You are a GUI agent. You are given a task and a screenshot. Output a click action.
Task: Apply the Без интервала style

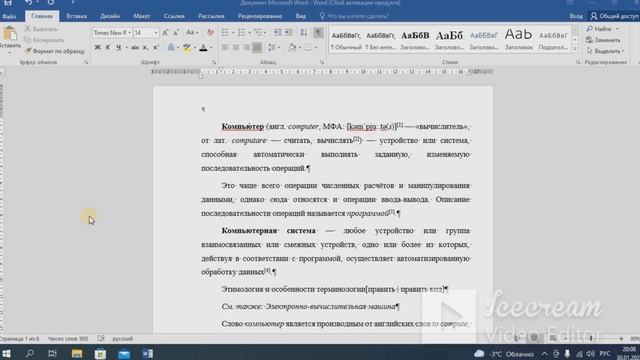click(x=380, y=40)
